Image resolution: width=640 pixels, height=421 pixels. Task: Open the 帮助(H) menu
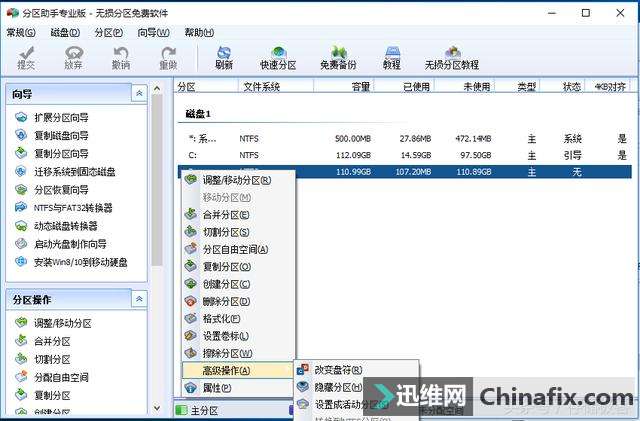pos(199,32)
